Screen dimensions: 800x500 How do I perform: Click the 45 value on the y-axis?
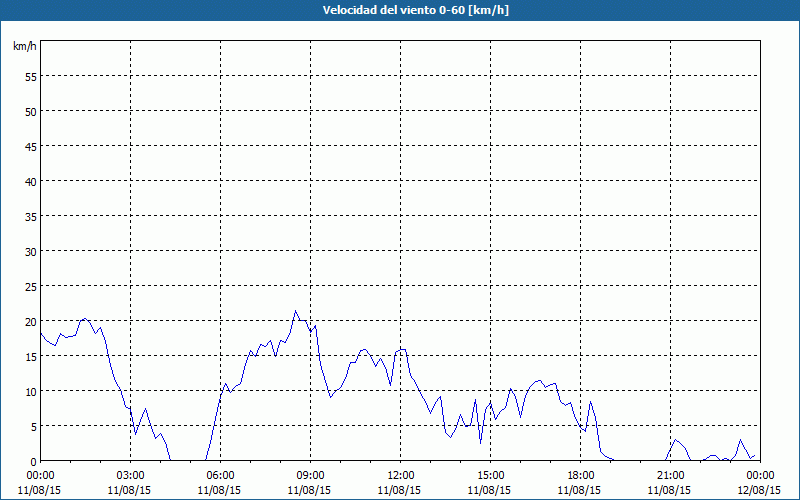click(31, 146)
